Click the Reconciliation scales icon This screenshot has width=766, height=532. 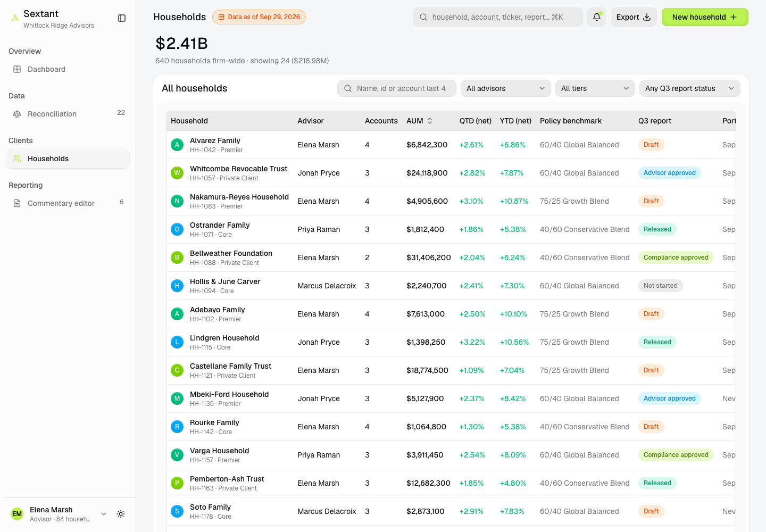tap(17, 114)
